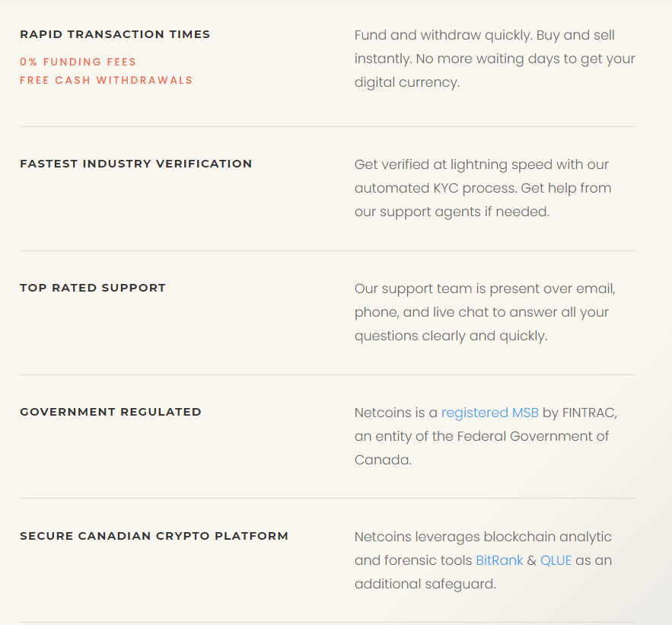Click the Free Cash Withdrawals label
Screen dimensions: 672x625
[107, 80]
